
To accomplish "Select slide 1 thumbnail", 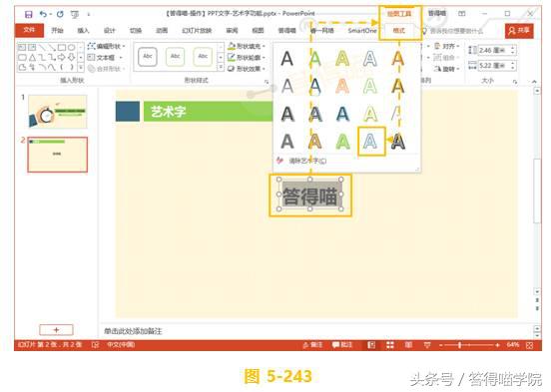I will pyautogui.click(x=58, y=112).
